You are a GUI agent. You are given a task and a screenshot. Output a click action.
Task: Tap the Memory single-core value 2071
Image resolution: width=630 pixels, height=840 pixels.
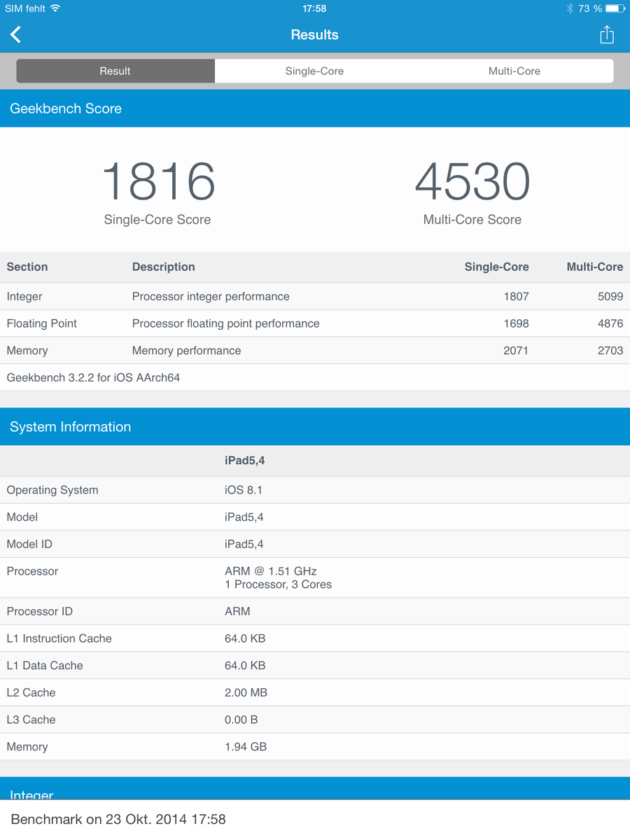(516, 351)
